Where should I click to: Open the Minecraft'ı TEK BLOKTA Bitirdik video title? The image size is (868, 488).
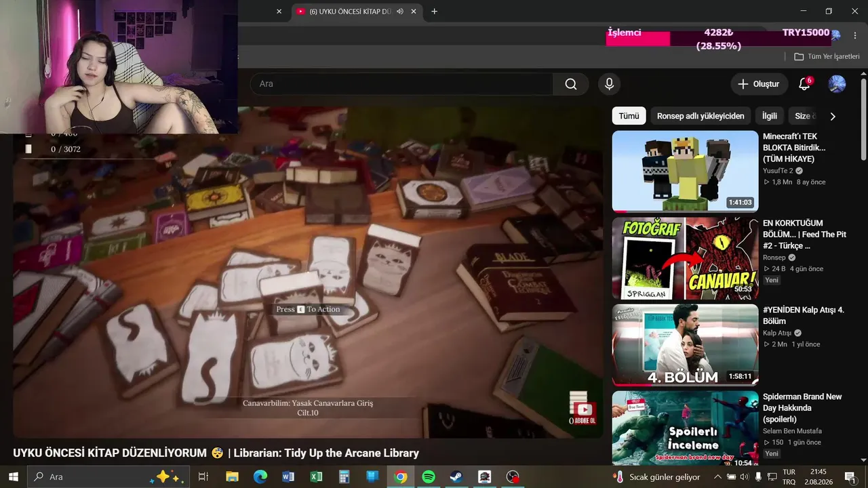(x=794, y=148)
